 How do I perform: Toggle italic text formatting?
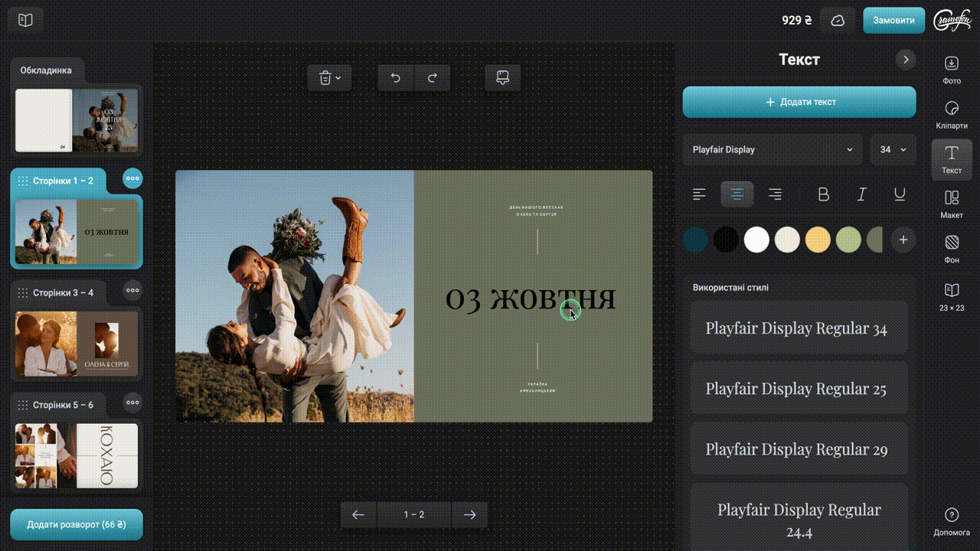(x=861, y=194)
